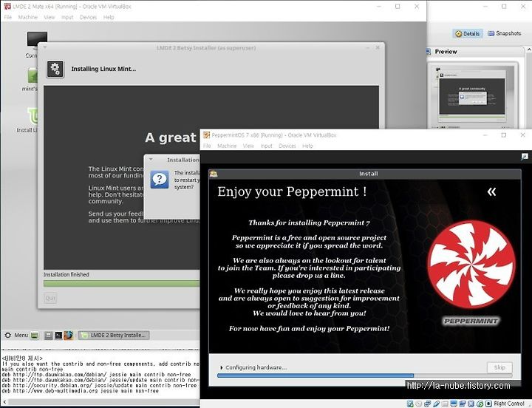Select Details in VirtualBox Manager
532x408 pixels.
[468, 33]
